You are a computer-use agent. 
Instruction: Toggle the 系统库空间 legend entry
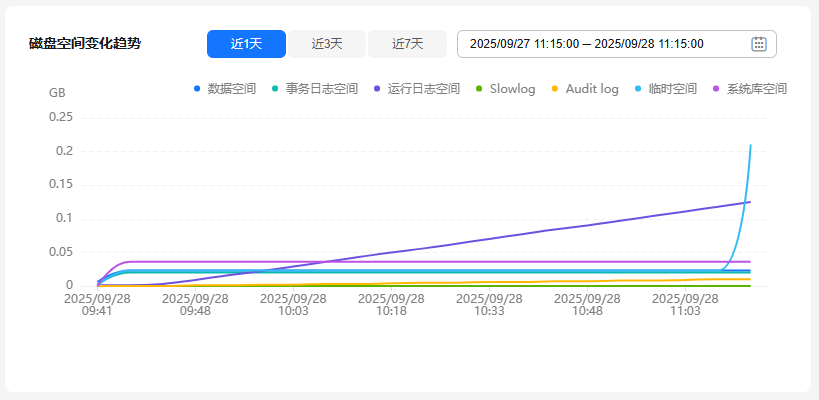point(750,89)
